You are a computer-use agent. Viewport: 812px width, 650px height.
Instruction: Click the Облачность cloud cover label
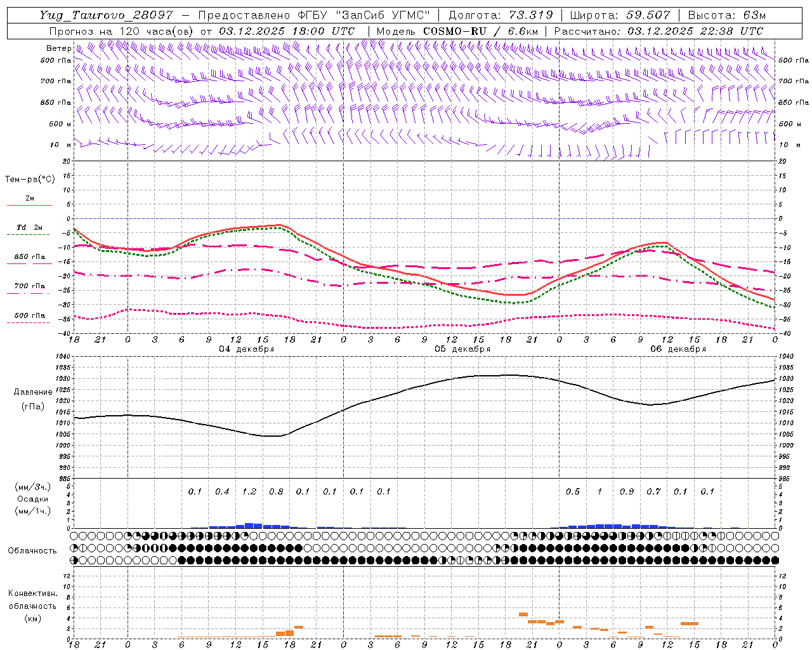[32, 551]
